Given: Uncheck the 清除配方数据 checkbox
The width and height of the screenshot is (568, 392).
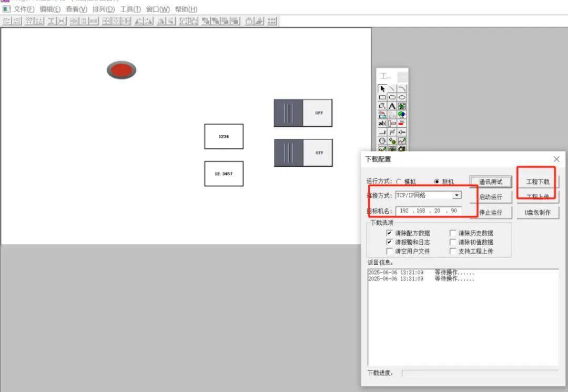Looking at the screenshot, I should [390, 233].
